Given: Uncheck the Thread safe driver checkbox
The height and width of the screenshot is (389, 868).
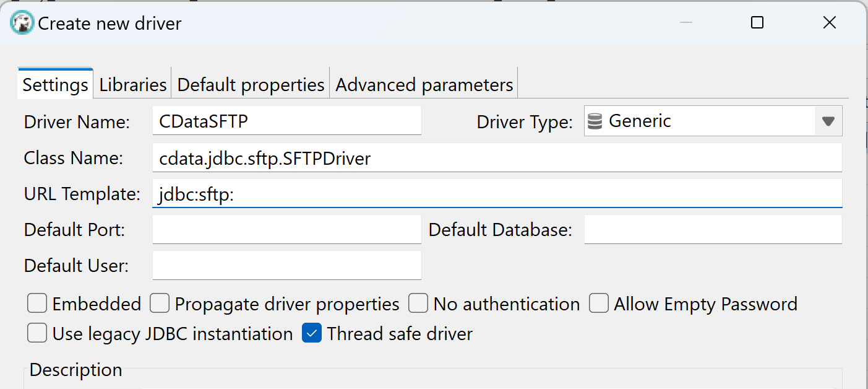Looking at the screenshot, I should coord(312,334).
